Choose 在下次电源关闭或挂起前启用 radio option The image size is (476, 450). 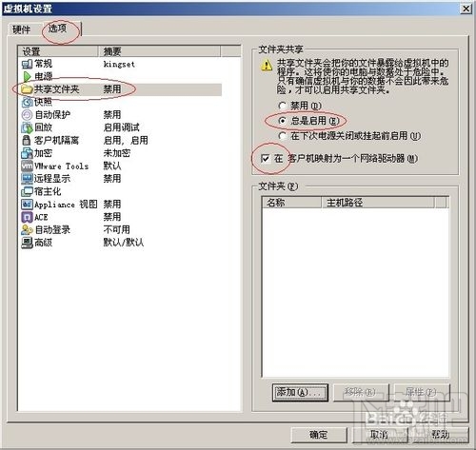(x=282, y=136)
